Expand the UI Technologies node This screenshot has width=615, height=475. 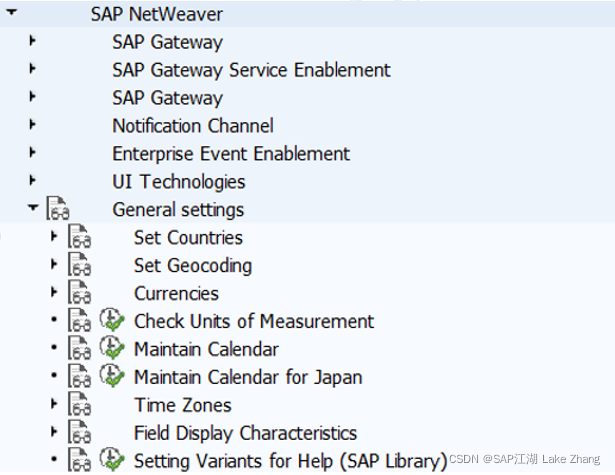point(33,180)
